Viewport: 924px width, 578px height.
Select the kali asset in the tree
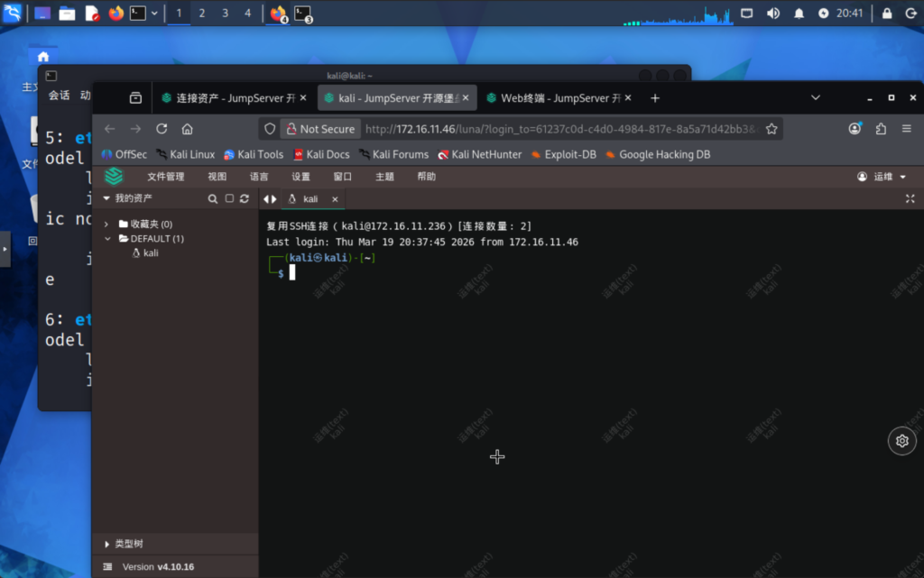click(150, 253)
